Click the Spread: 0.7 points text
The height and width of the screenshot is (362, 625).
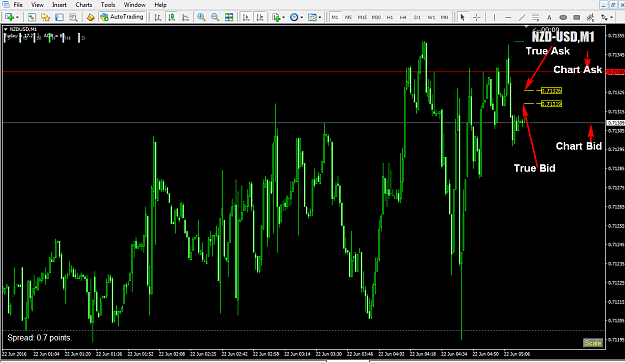39,338
